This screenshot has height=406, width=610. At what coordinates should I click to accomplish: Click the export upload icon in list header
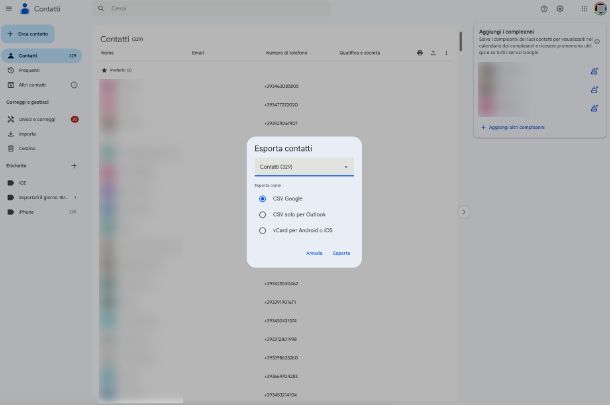[433, 52]
